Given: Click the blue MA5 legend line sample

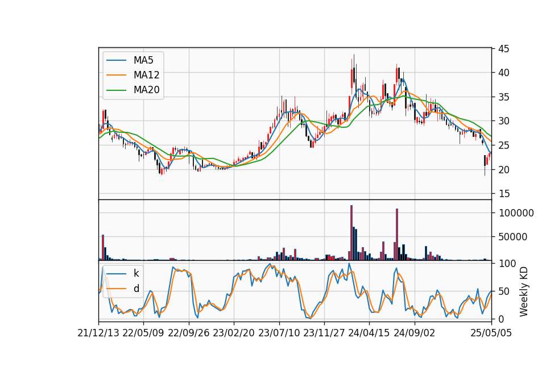Looking at the screenshot, I should pos(116,60).
